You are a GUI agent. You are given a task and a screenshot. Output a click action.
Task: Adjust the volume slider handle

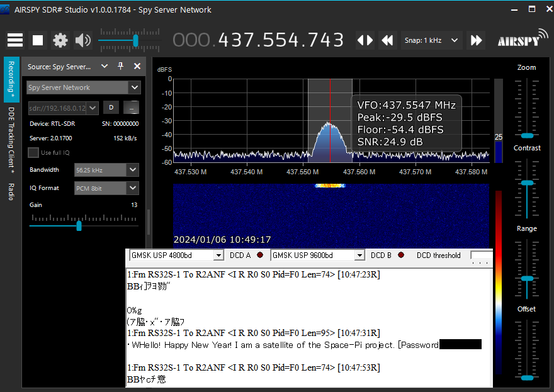pyautogui.click(x=135, y=41)
